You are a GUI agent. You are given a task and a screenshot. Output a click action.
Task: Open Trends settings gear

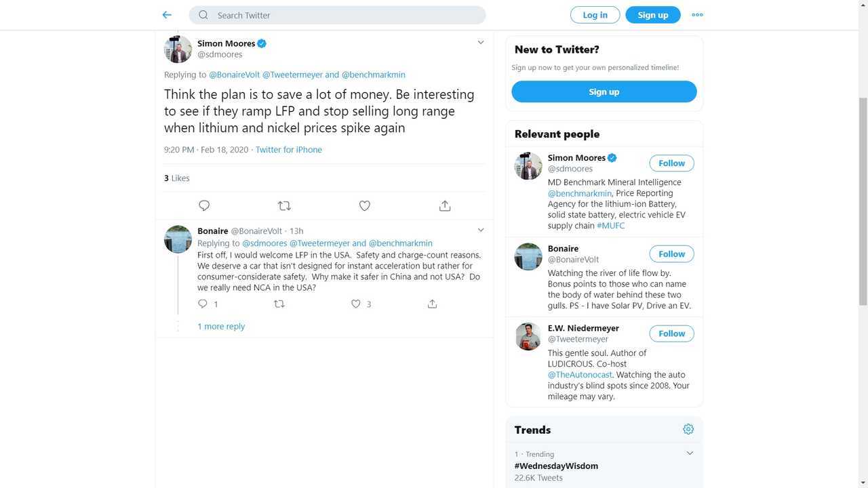(x=688, y=429)
